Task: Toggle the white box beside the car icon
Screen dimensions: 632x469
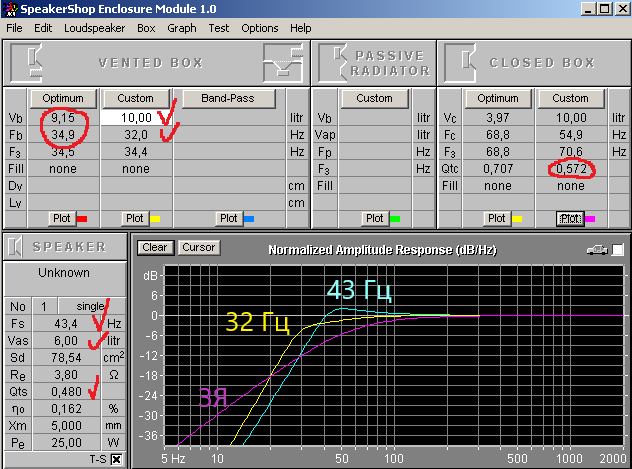Action: 618,250
